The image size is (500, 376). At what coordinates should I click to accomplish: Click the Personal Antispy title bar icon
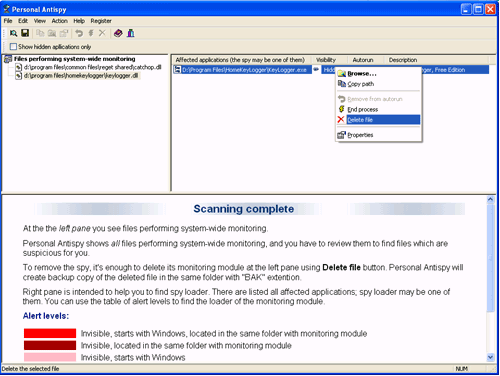(6, 9)
